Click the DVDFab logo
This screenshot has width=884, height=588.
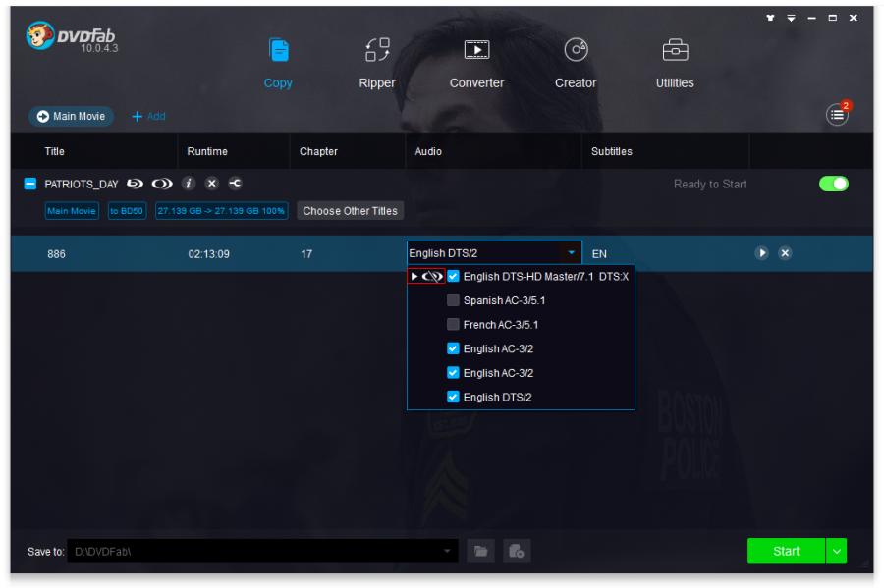point(71,37)
